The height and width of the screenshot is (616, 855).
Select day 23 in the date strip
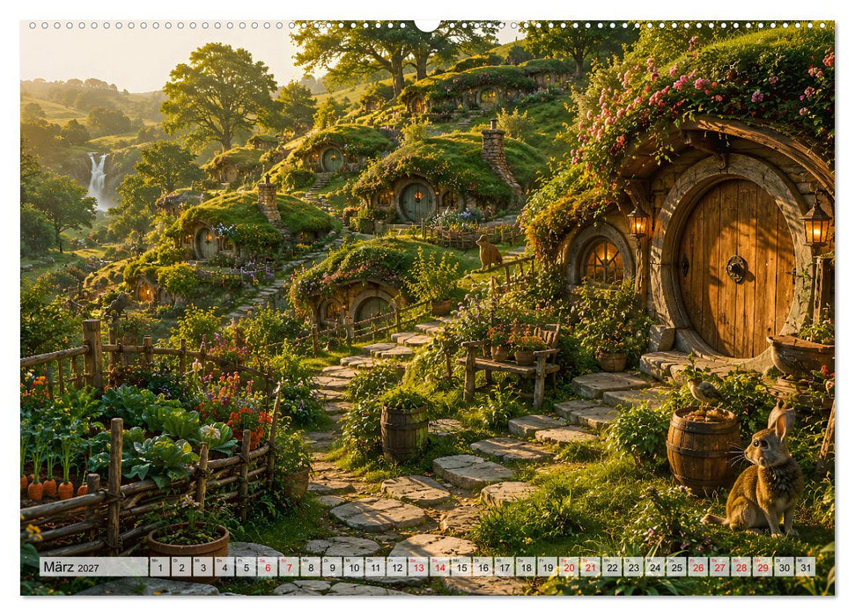click(634, 567)
